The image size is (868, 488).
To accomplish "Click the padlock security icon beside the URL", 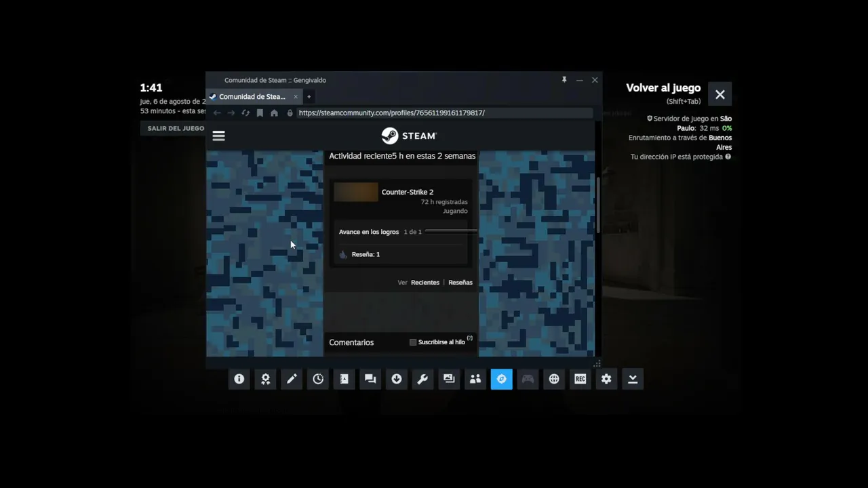I will click(x=290, y=113).
